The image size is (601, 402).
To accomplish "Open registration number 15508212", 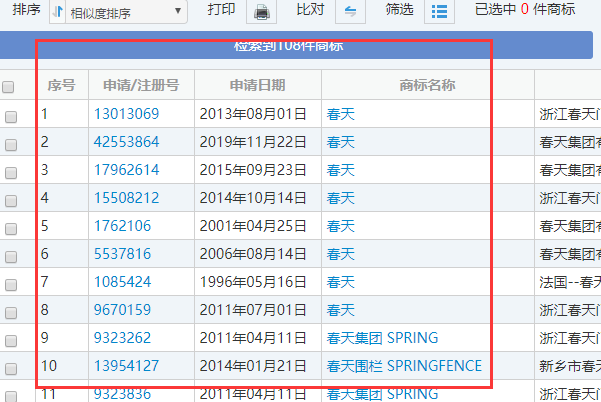I will coord(126,198).
